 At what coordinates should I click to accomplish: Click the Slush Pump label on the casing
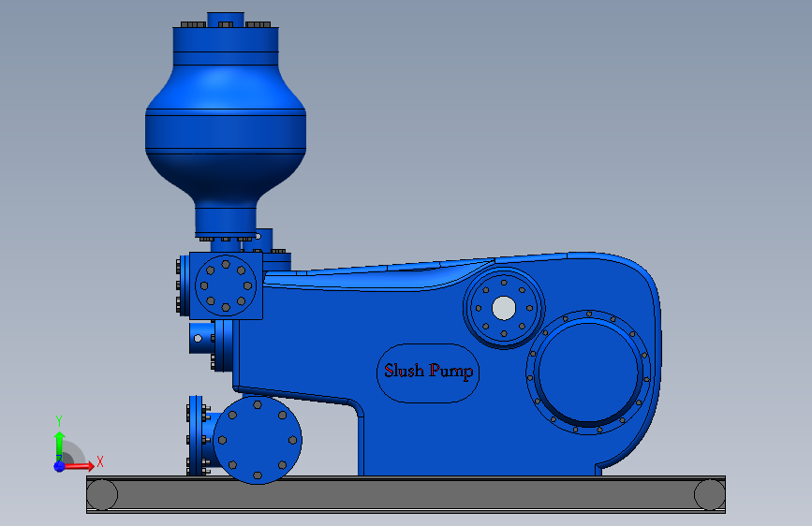[x=428, y=371]
